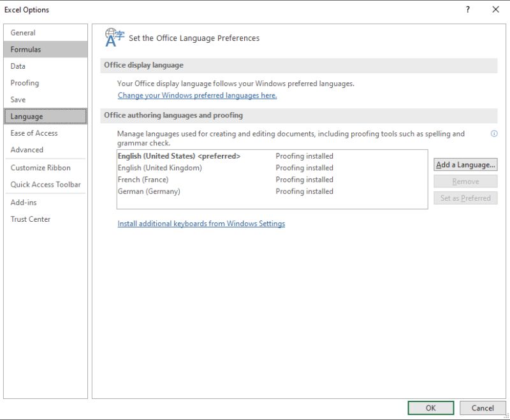Open the Ease of Access category
The height and width of the screenshot is (420, 510).
click(x=45, y=133)
